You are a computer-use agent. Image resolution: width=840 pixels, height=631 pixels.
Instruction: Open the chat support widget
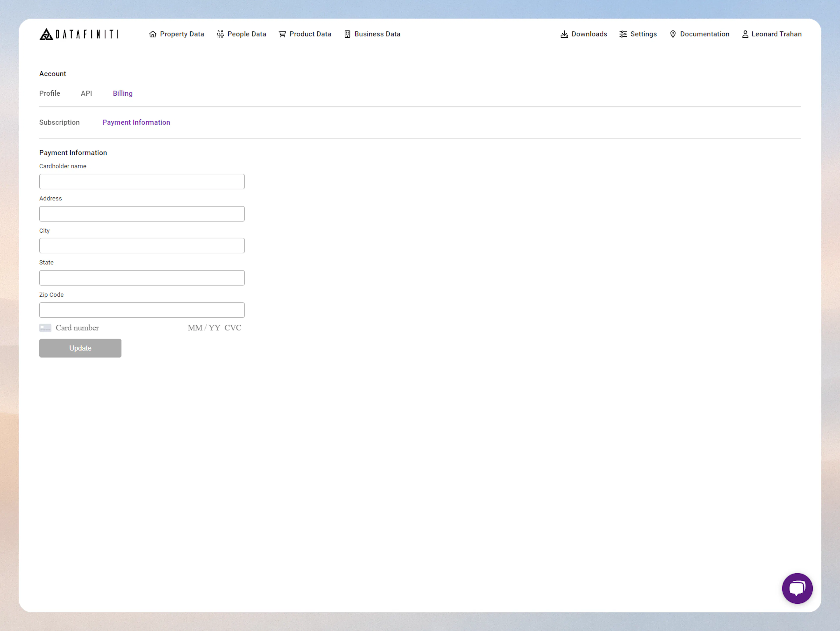click(798, 589)
